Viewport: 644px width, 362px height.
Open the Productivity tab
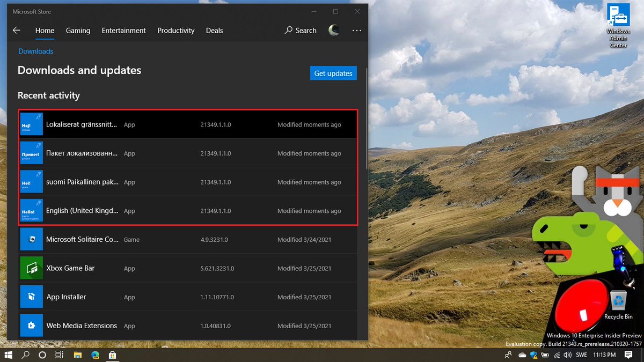[175, 31]
